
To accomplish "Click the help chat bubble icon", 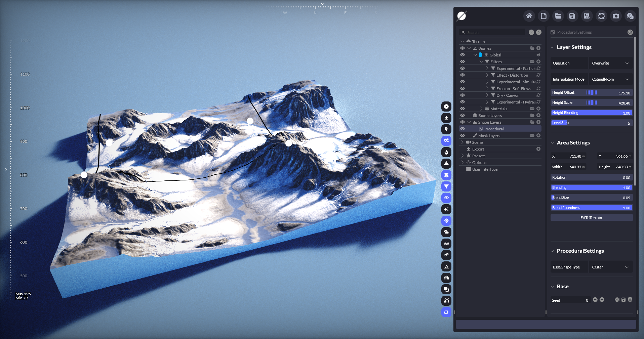I will click(x=630, y=16).
